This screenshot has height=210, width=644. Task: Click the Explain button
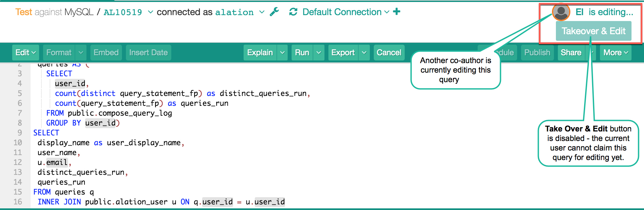point(260,53)
